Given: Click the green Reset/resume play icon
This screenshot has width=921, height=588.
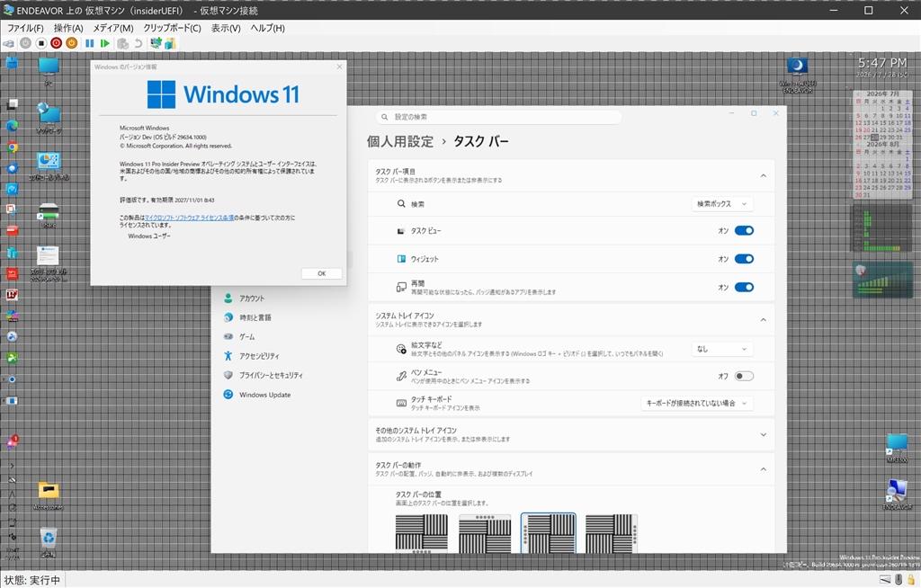Looking at the screenshot, I should tap(104, 43).
